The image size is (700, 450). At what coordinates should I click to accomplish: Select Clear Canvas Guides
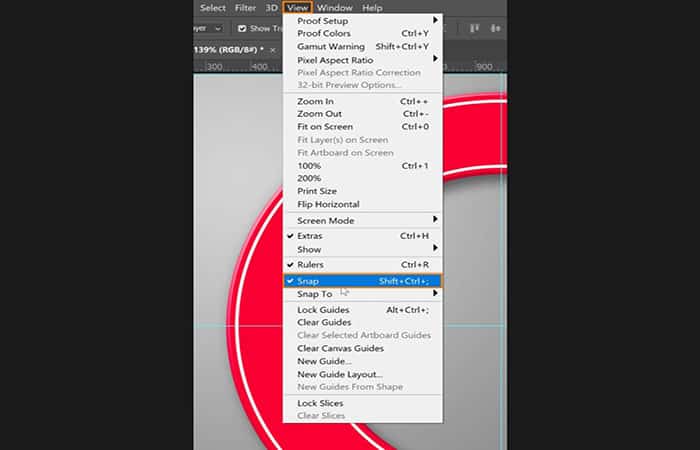(x=363, y=348)
